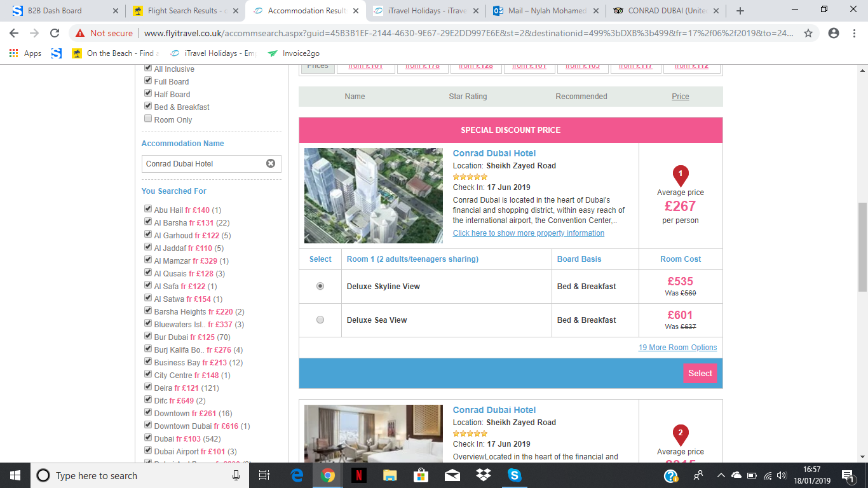The width and height of the screenshot is (868, 488).
Task: Expand 19 More Room Options
Action: coord(677,348)
